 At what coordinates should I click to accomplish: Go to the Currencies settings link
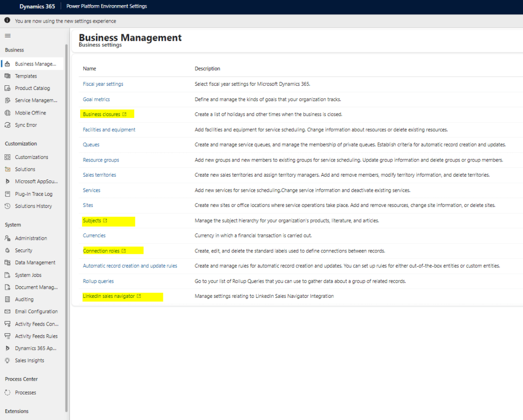click(x=94, y=236)
